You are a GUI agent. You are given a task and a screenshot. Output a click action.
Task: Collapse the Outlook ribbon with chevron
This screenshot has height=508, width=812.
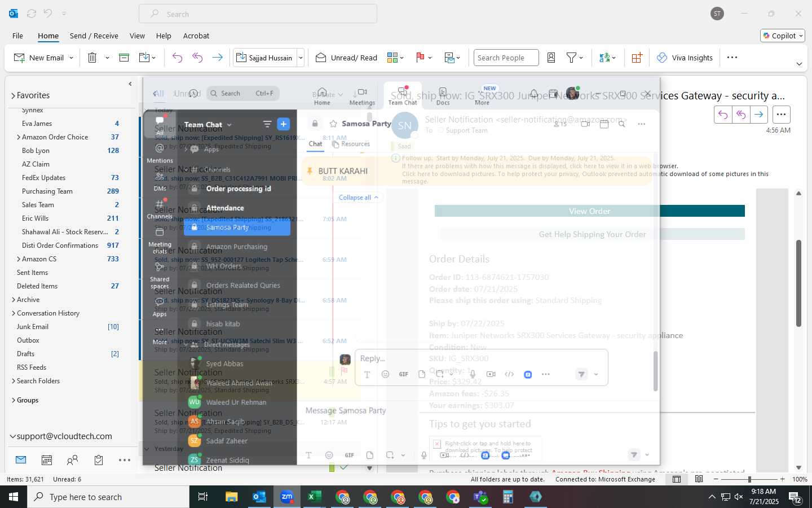[x=799, y=64]
